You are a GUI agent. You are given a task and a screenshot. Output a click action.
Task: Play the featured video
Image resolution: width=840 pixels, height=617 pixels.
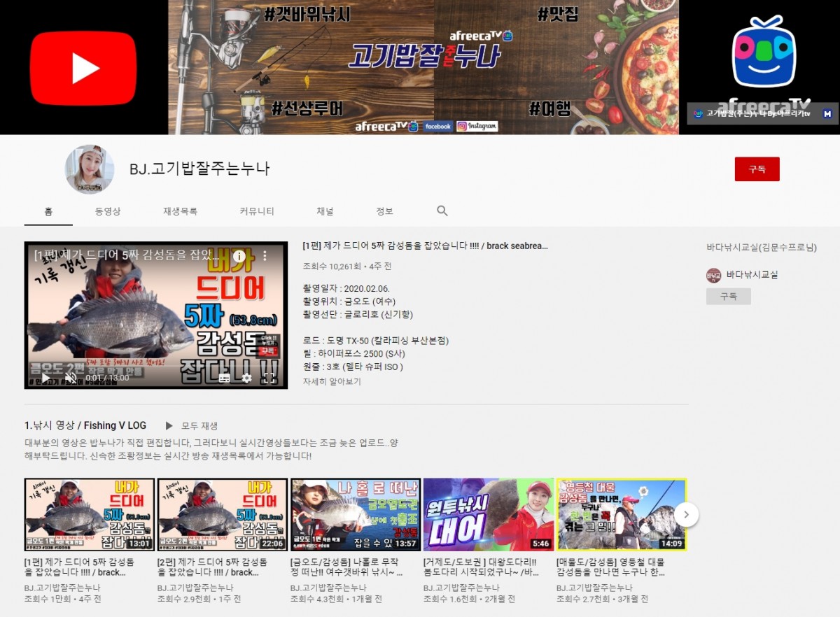[45, 378]
